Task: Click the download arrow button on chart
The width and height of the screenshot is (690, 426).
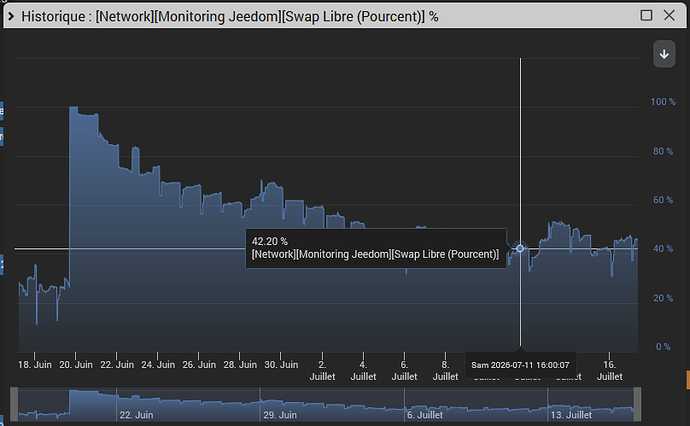Action: (x=664, y=54)
